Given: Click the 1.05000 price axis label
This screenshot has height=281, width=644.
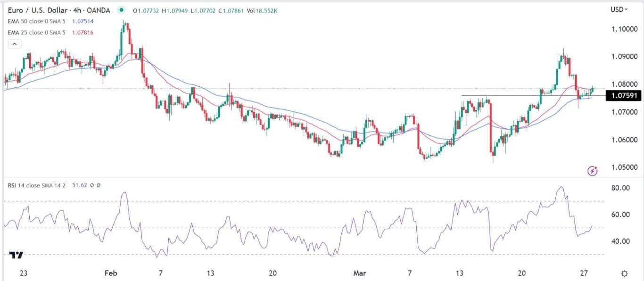Looking at the screenshot, I should (x=624, y=168).
